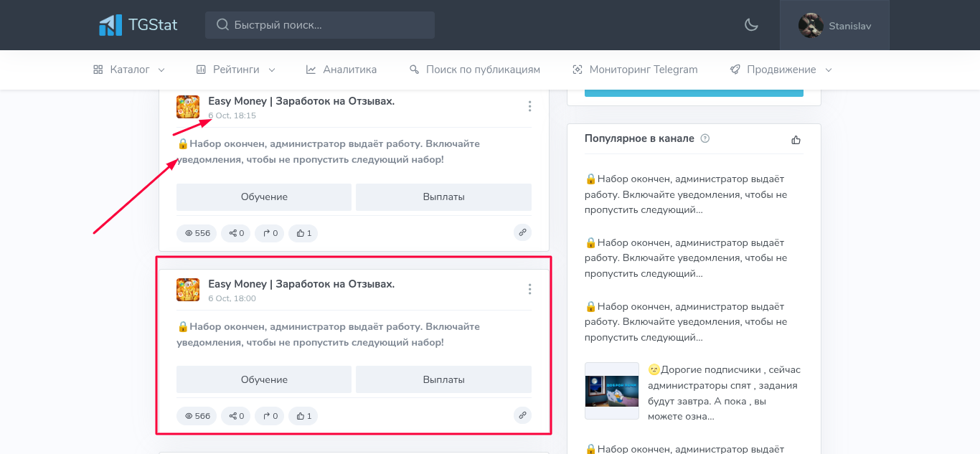980x454 pixels.
Task: Expand the Рейтинги dropdown menu
Action: [236, 70]
